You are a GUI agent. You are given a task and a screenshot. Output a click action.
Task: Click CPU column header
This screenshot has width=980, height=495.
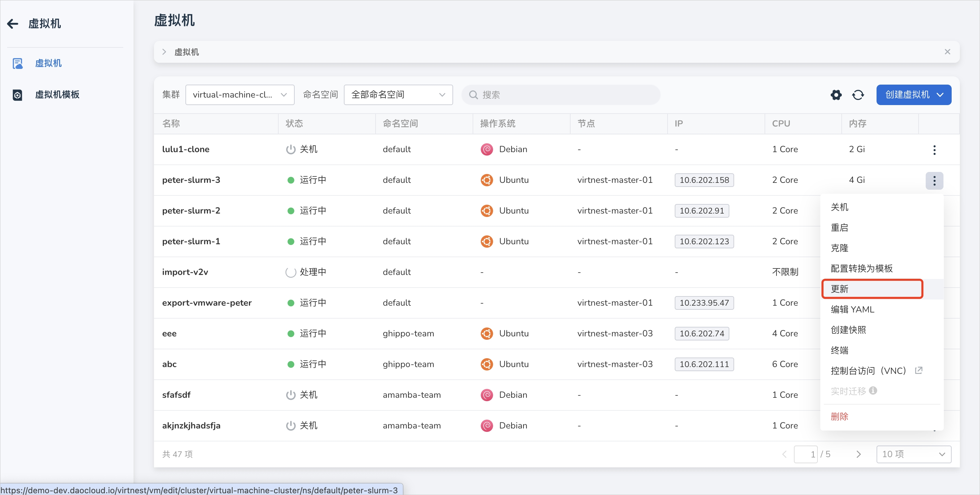coord(781,123)
